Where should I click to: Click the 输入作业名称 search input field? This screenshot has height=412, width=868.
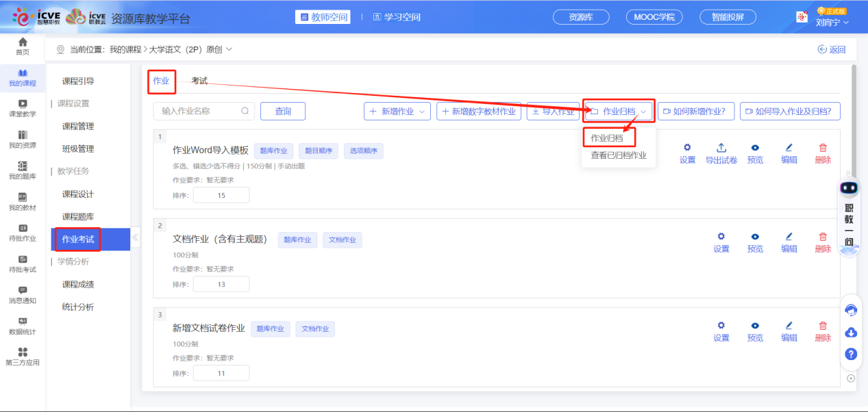coord(199,112)
